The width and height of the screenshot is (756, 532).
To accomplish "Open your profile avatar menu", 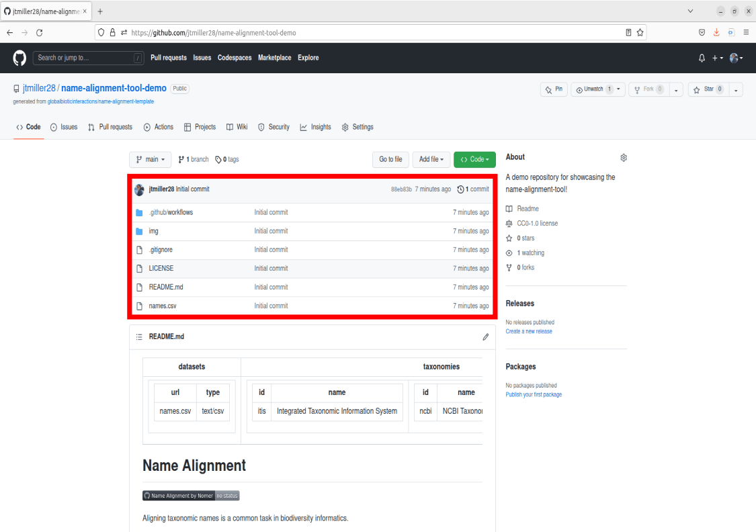I will point(733,58).
